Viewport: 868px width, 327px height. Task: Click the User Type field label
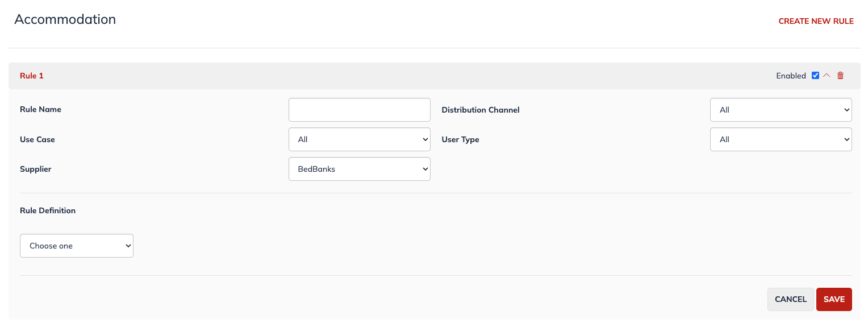(460, 139)
